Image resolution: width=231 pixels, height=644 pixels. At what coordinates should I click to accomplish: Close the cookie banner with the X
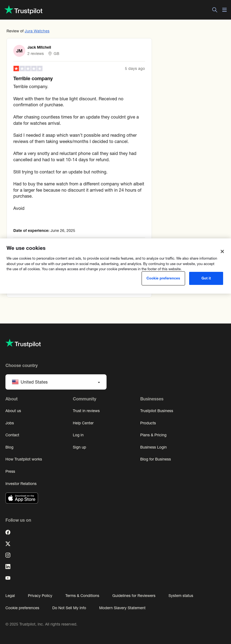222,251
